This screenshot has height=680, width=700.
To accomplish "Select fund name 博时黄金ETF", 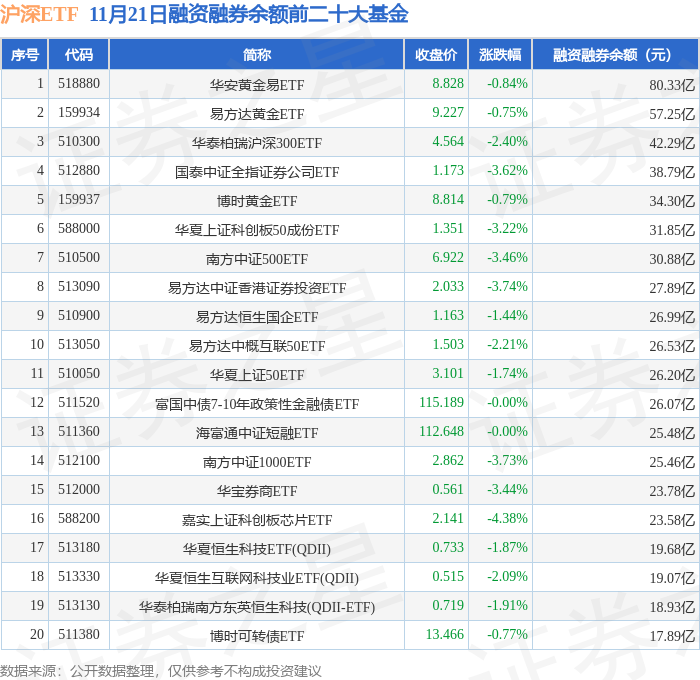I will (x=257, y=201).
